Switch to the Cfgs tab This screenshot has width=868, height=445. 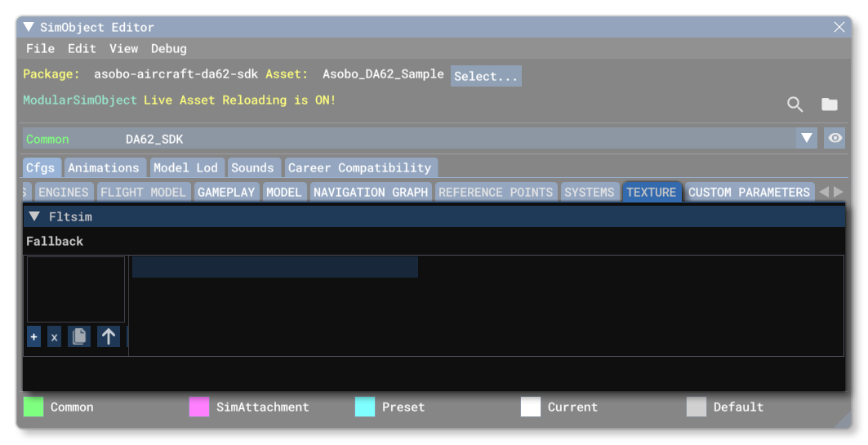[x=42, y=167]
